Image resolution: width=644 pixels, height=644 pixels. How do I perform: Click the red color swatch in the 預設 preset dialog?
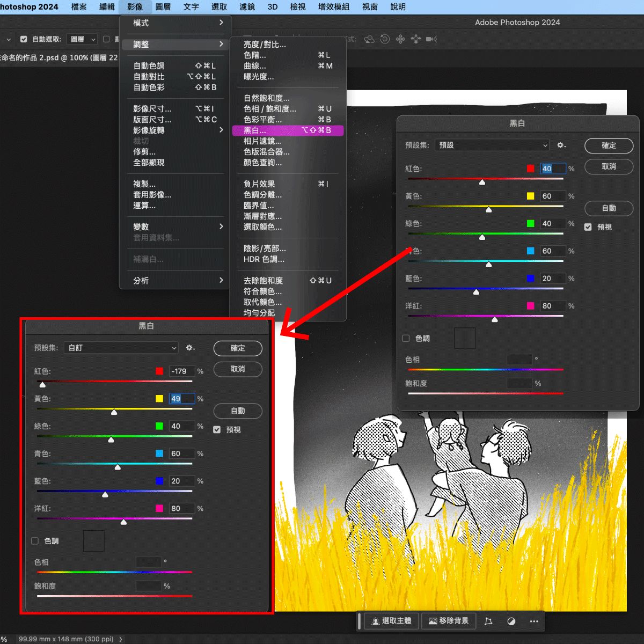(x=531, y=169)
